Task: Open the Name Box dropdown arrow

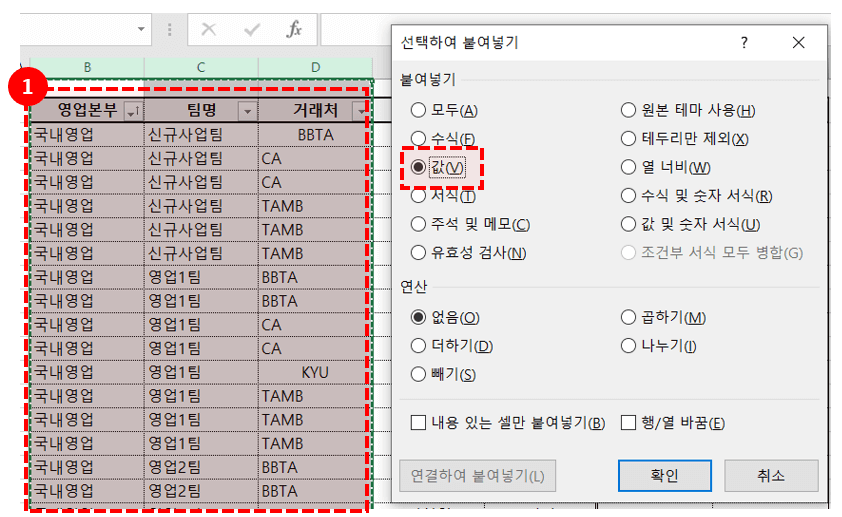Action: pyautogui.click(x=141, y=29)
